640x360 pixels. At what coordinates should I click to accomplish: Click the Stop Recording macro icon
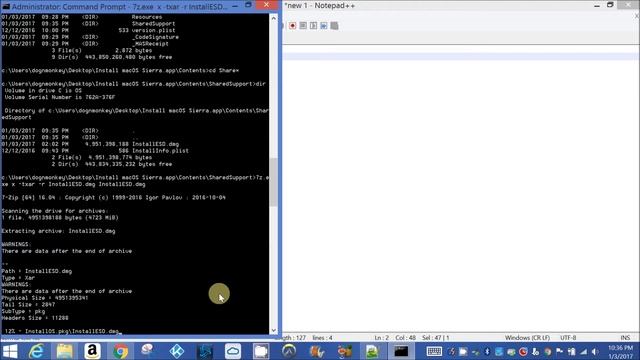pyautogui.click(x=303, y=26)
